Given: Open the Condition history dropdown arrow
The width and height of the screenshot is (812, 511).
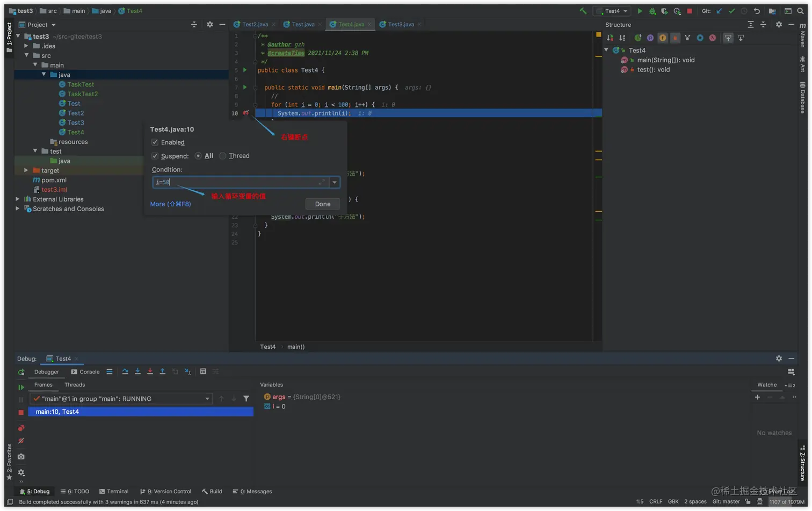Looking at the screenshot, I should [335, 182].
